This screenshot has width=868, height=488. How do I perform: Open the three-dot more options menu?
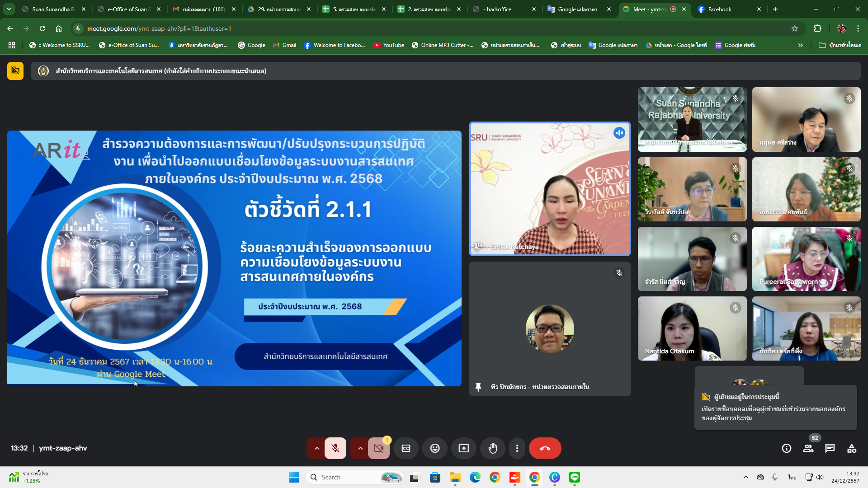[517, 448]
